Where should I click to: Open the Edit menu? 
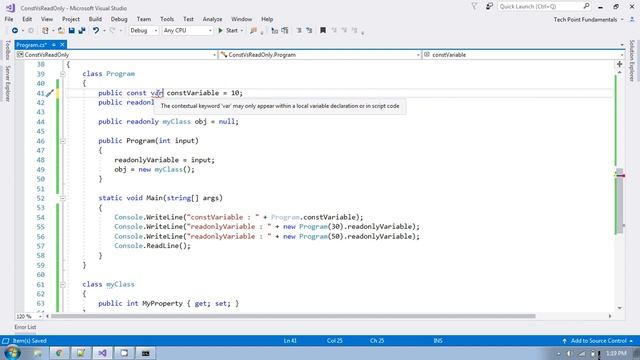tap(27, 19)
